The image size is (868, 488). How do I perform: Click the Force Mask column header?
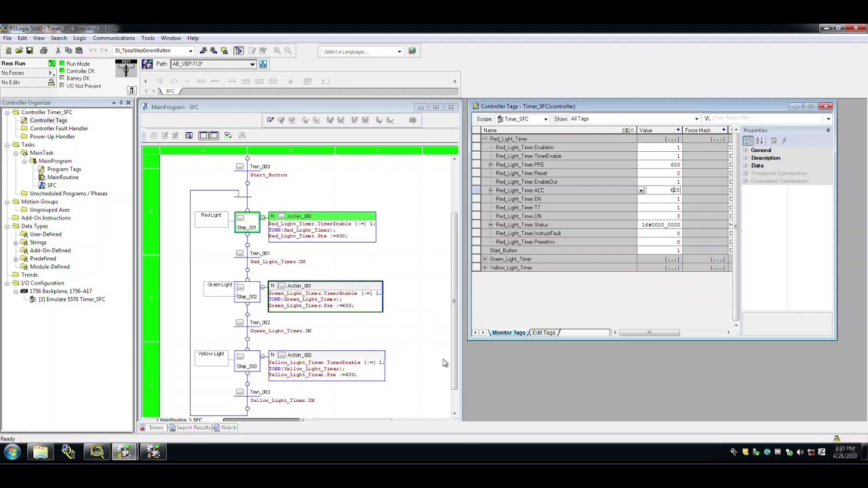pyautogui.click(x=705, y=130)
